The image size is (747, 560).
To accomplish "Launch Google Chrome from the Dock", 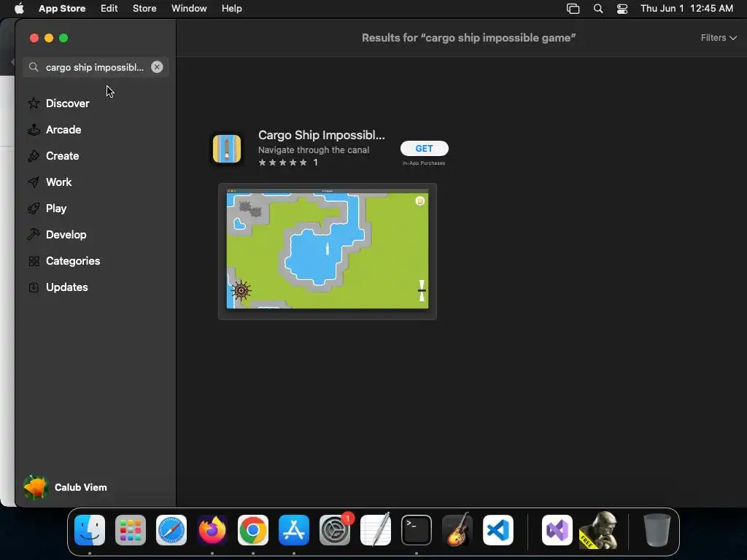I will 253,530.
